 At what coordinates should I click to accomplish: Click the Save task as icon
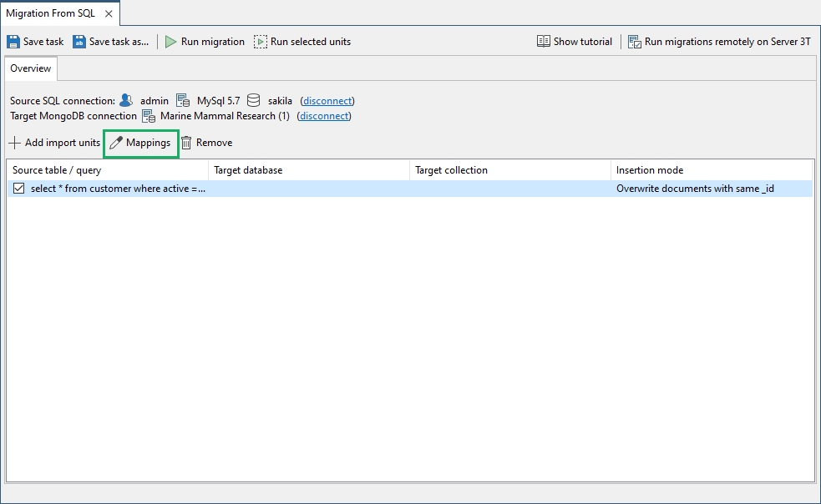coord(79,42)
